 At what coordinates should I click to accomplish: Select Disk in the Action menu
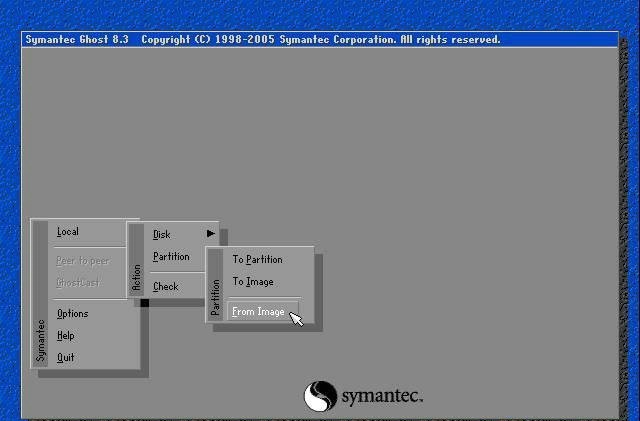(162, 234)
